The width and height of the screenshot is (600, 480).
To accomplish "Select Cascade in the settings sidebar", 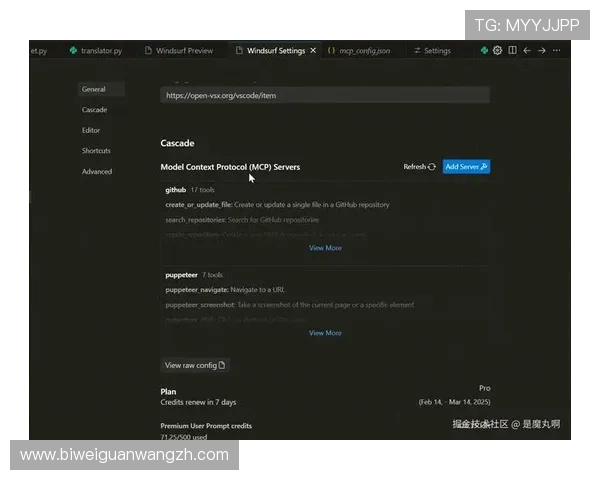I will [x=94, y=110].
